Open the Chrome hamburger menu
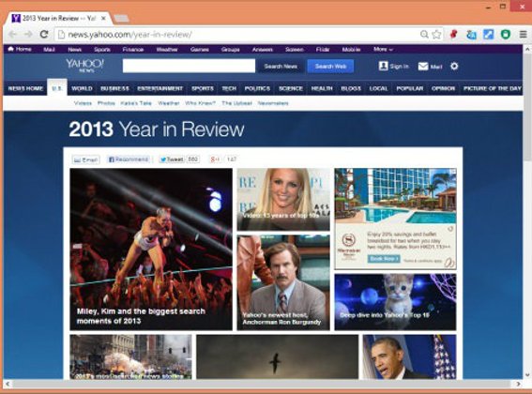532x394 pixels. (524, 35)
